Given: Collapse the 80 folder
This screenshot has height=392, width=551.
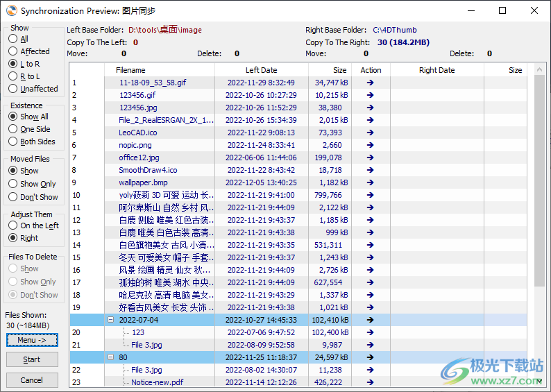Looking at the screenshot, I should coord(111,357).
